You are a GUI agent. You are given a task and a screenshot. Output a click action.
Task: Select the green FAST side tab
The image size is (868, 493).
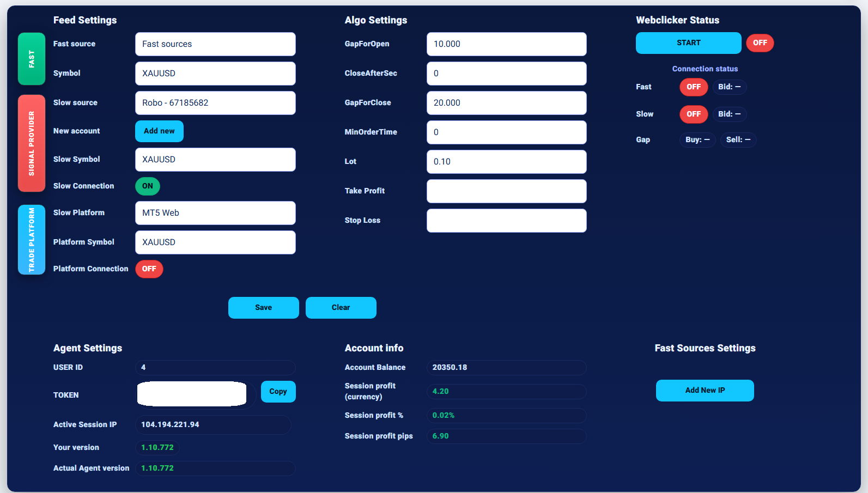tap(32, 59)
